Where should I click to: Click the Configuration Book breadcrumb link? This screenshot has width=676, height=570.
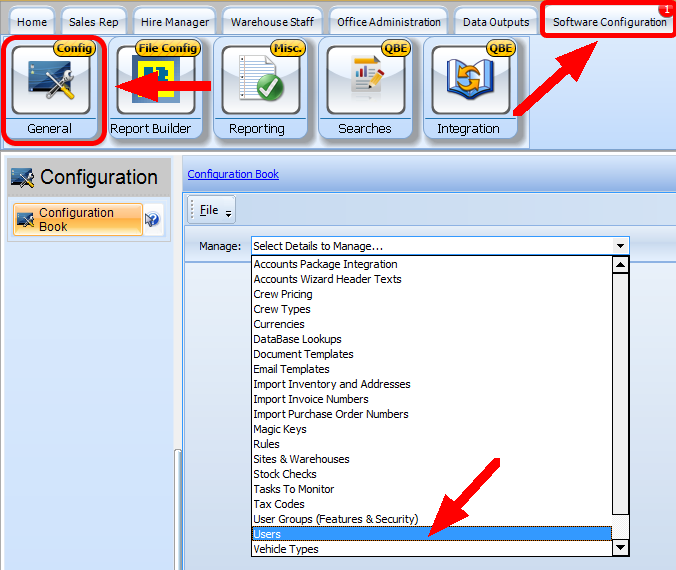coord(233,174)
